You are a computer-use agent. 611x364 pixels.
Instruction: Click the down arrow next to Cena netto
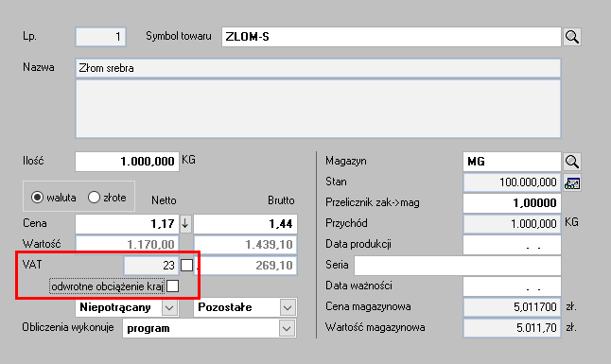point(185,224)
